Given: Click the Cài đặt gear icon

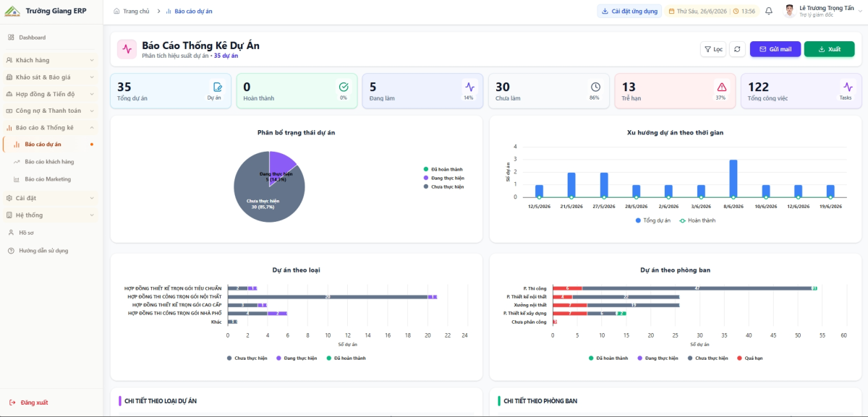Looking at the screenshot, I should click(x=9, y=198).
